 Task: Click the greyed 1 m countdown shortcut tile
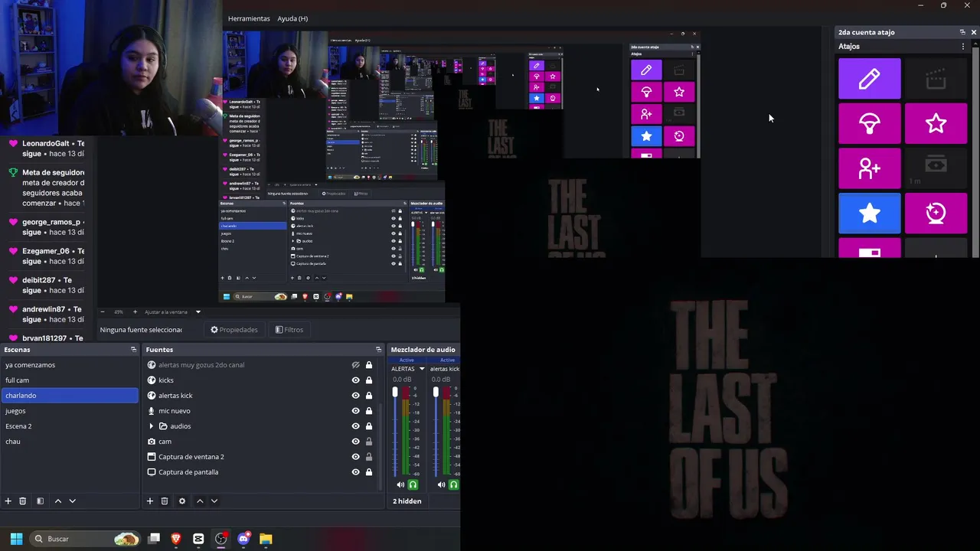tap(936, 168)
